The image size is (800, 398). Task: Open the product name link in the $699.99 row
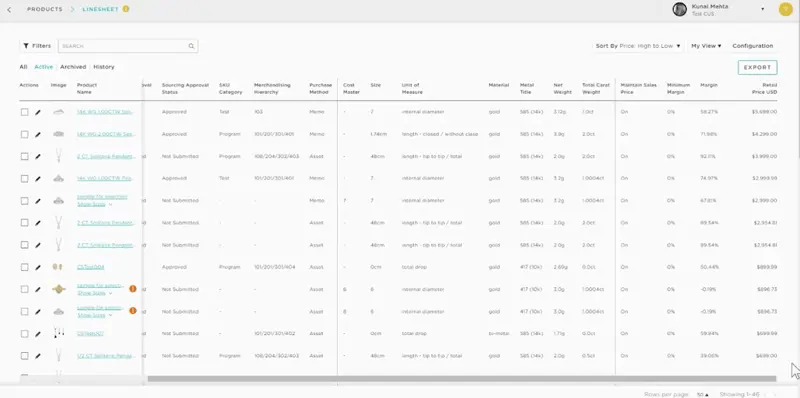click(90, 333)
